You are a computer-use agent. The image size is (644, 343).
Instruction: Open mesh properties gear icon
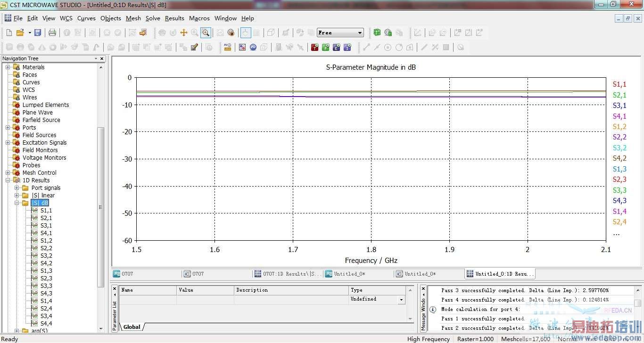pyautogui.click(x=388, y=33)
